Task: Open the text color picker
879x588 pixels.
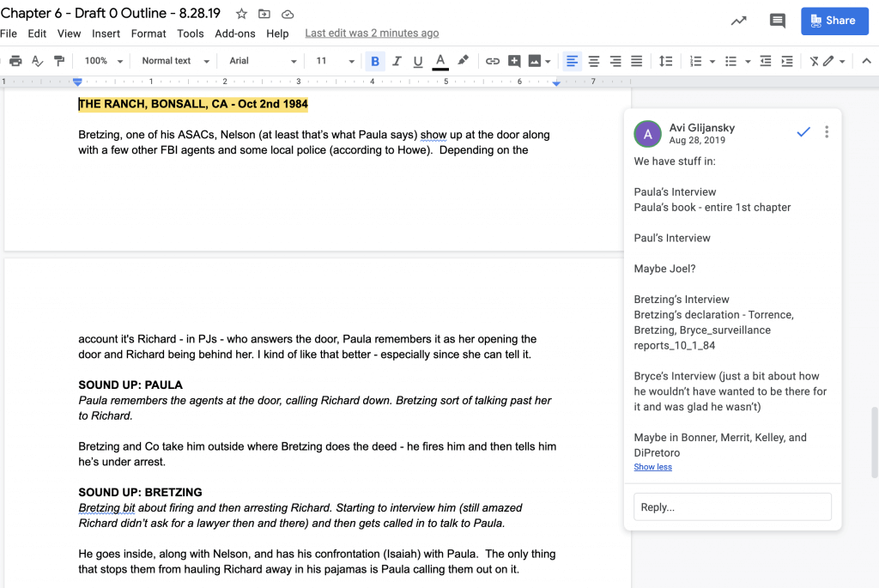Action: 440,61
